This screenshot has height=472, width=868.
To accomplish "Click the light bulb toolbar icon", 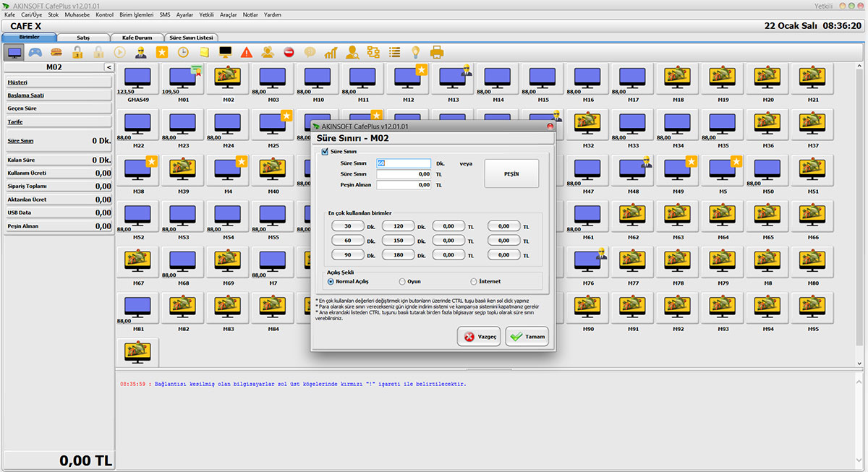I will pos(416,52).
